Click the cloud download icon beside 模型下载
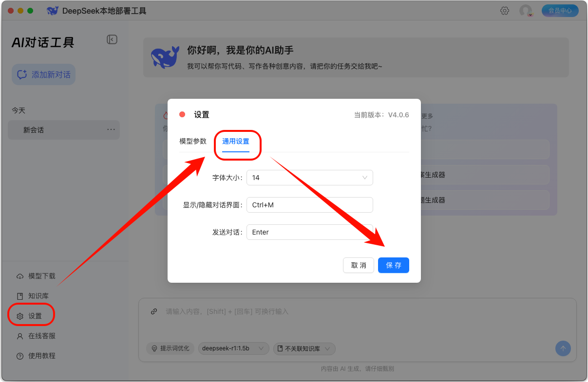The width and height of the screenshot is (588, 382). pos(20,276)
